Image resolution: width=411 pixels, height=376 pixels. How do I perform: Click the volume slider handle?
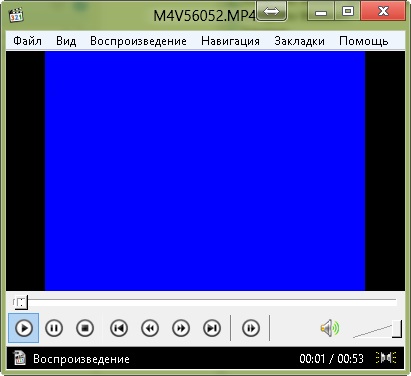397,329
